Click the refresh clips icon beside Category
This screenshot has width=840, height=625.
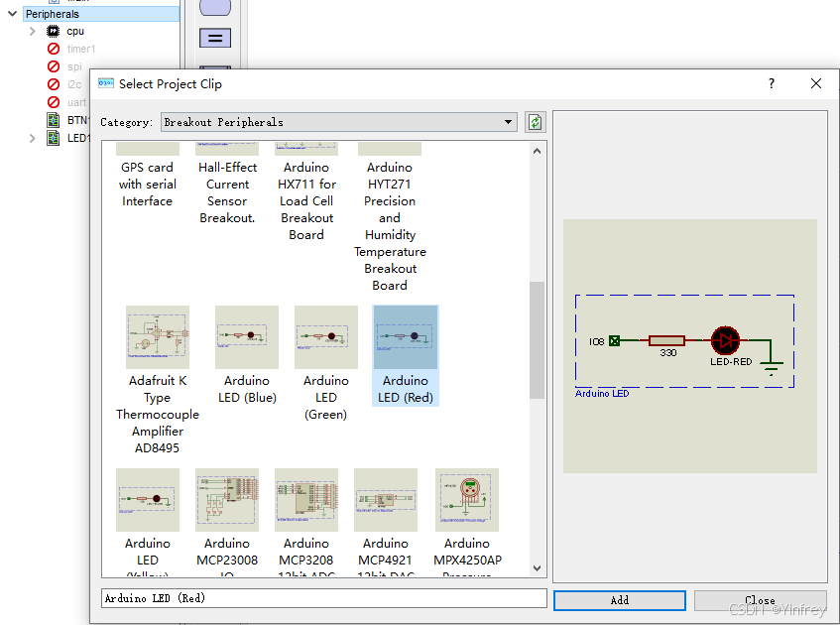click(x=535, y=122)
